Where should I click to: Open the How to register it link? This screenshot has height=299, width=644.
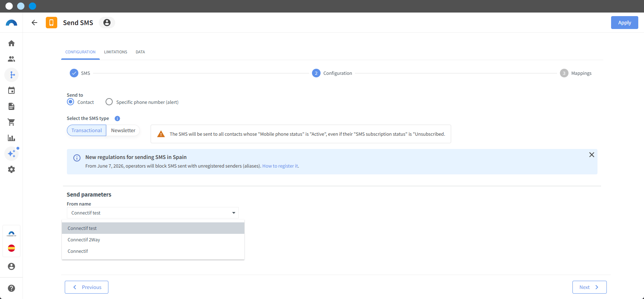[280, 166]
